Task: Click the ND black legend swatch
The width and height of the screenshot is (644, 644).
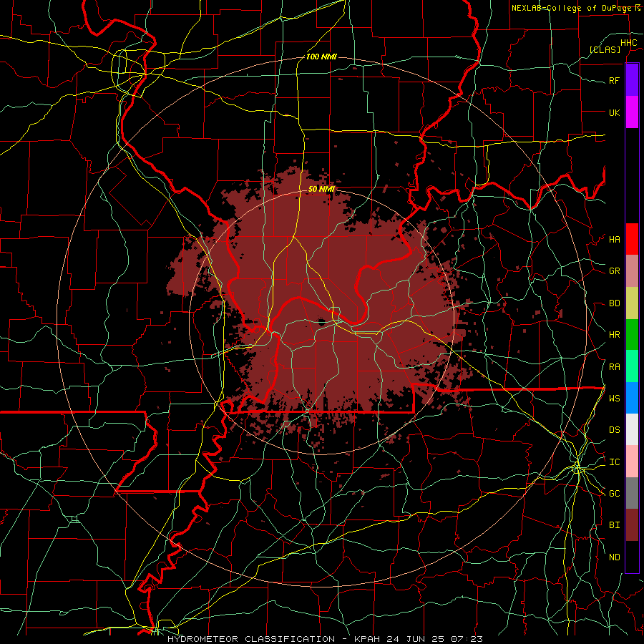Action: click(x=632, y=557)
